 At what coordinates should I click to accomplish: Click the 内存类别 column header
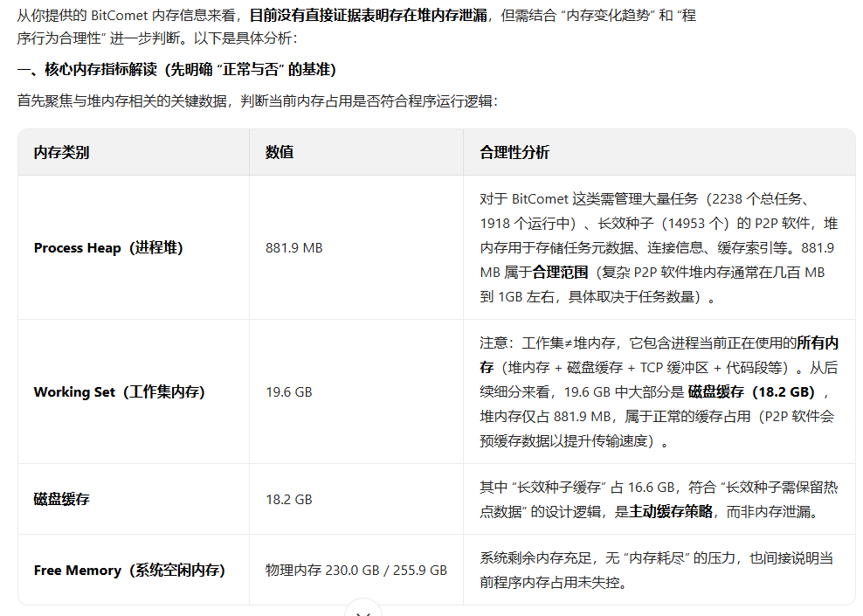point(61,152)
